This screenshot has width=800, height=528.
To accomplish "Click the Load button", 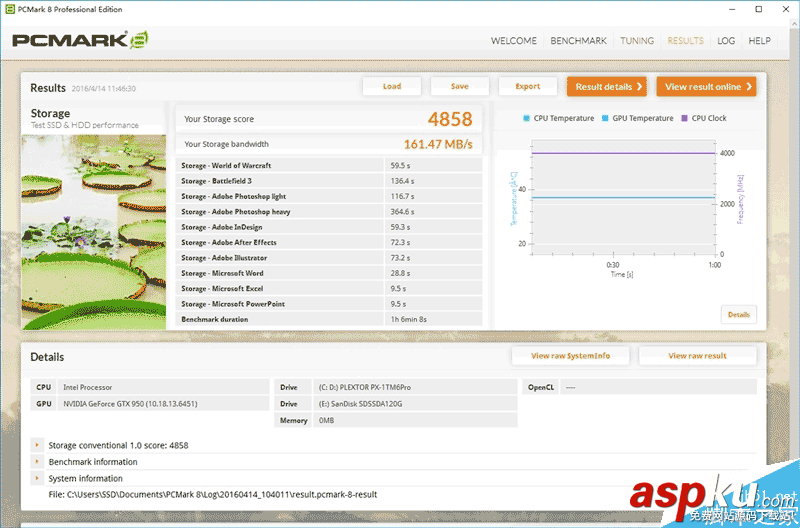I will click(392, 86).
